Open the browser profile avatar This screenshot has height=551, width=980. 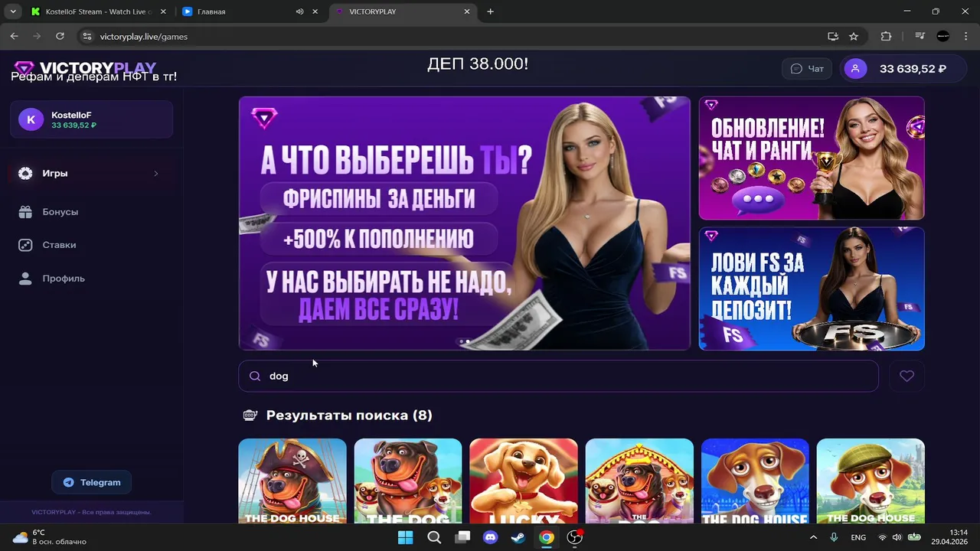[943, 36]
